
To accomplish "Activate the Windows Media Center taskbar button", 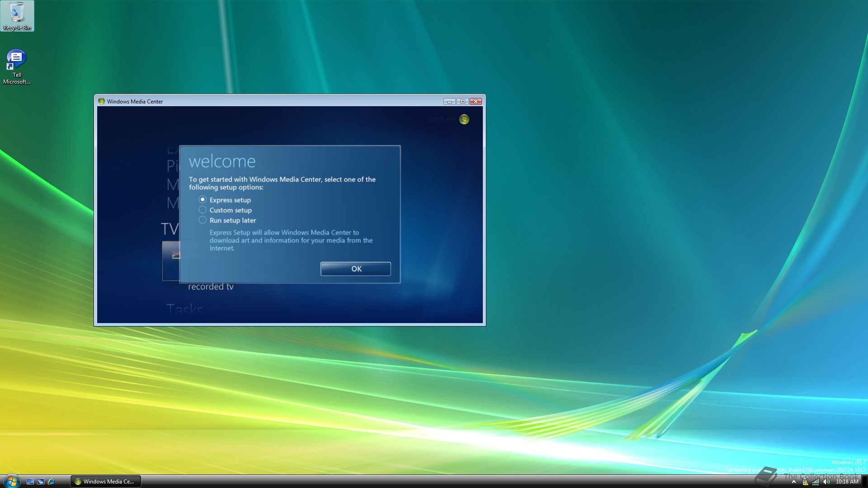I will tap(106, 482).
